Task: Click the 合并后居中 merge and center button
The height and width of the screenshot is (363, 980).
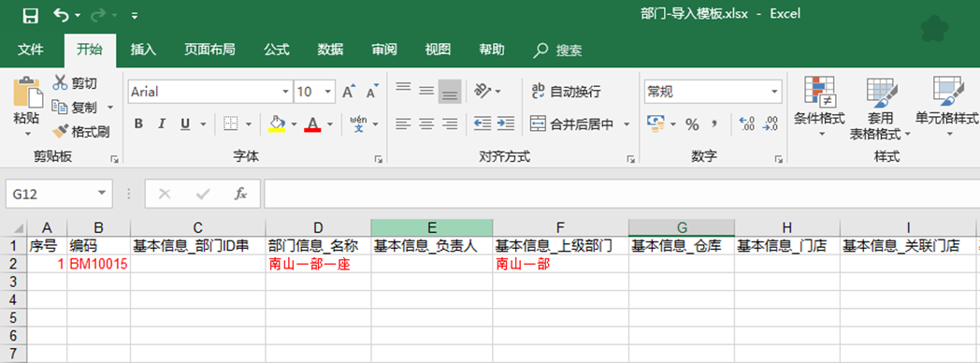Action: click(572, 124)
